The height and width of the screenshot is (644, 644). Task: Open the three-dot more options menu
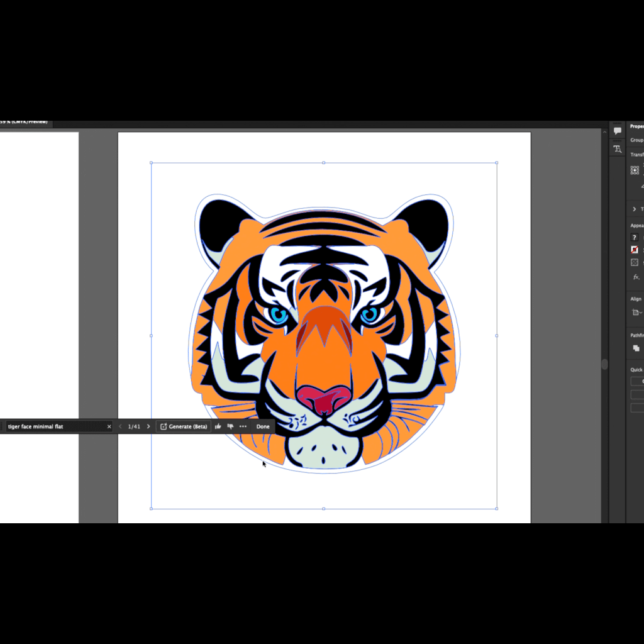tap(243, 426)
